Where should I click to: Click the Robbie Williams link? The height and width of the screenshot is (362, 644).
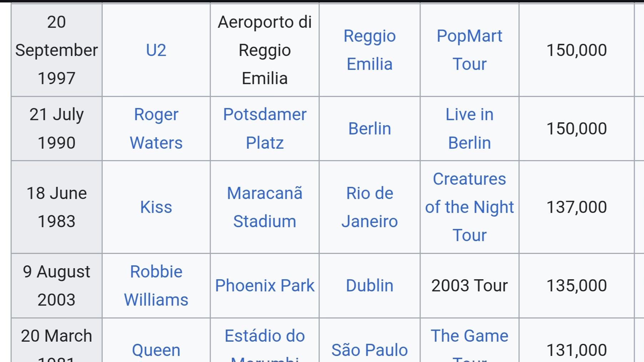(x=156, y=286)
